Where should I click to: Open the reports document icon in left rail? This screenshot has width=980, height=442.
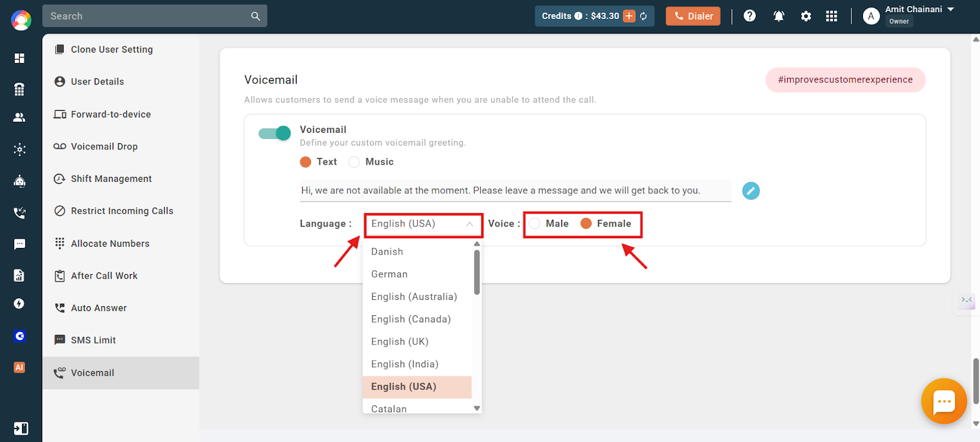20,275
